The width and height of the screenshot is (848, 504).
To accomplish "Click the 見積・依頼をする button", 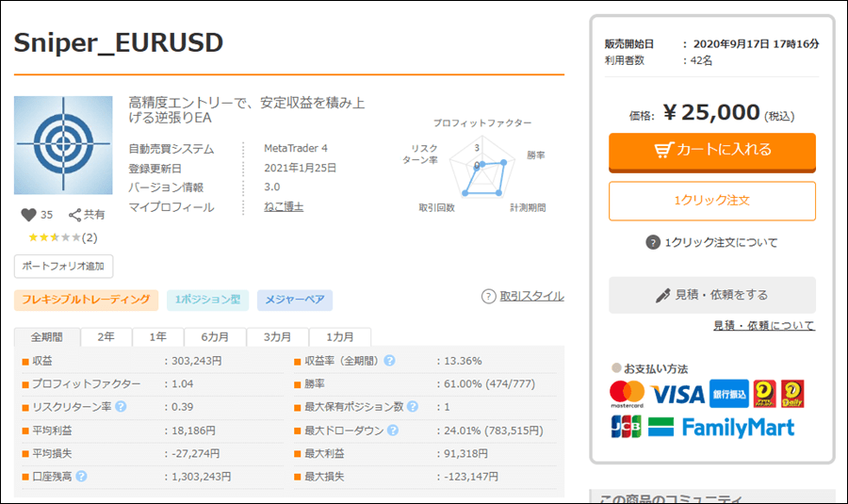I will [x=711, y=295].
